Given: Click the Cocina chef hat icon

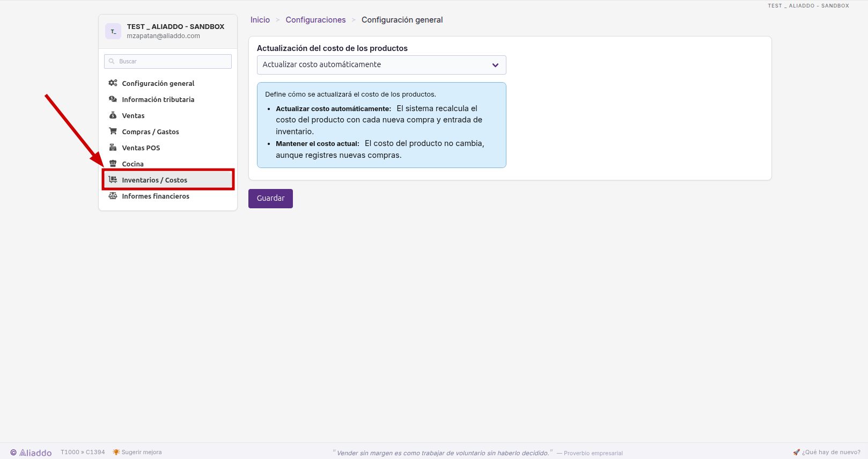Looking at the screenshot, I should point(113,164).
